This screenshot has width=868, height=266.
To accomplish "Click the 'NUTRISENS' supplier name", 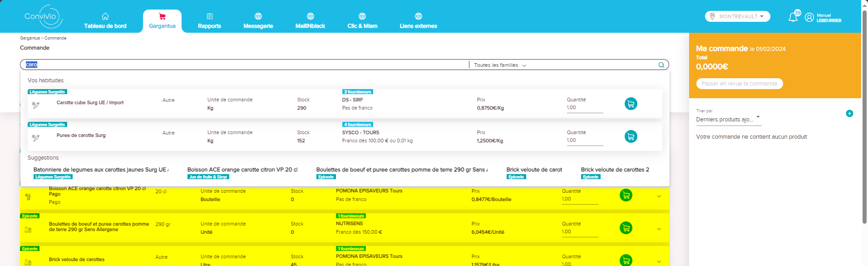I will point(350,224).
